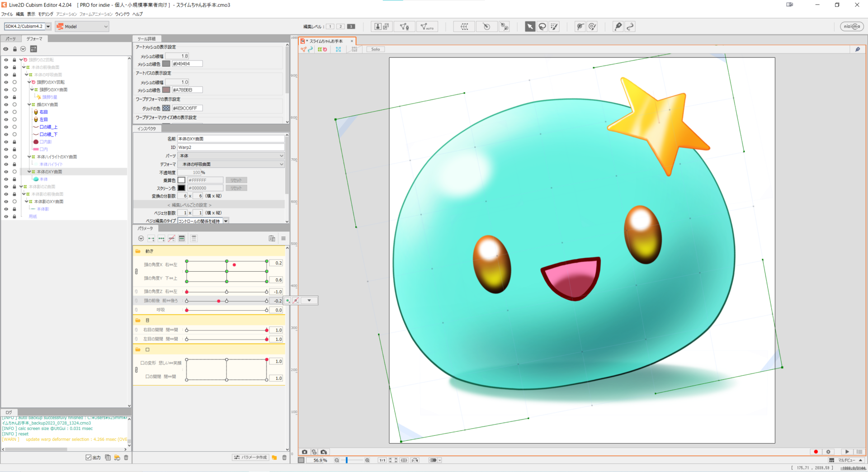The image size is (868, 472).
Task: Click the nizima button in the toolbar
Action: [852, 27]
